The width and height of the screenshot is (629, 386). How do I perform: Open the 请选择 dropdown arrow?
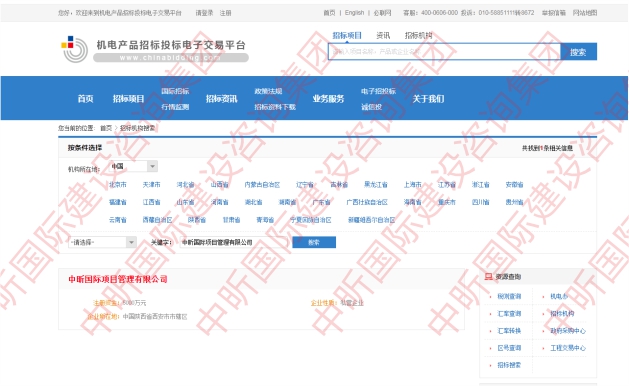(x=131, y=242)
